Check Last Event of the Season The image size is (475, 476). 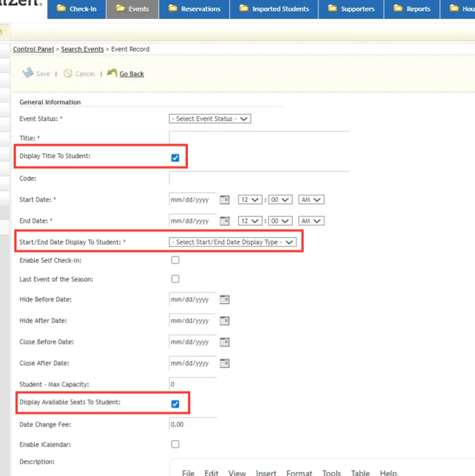tap(175, 278)
